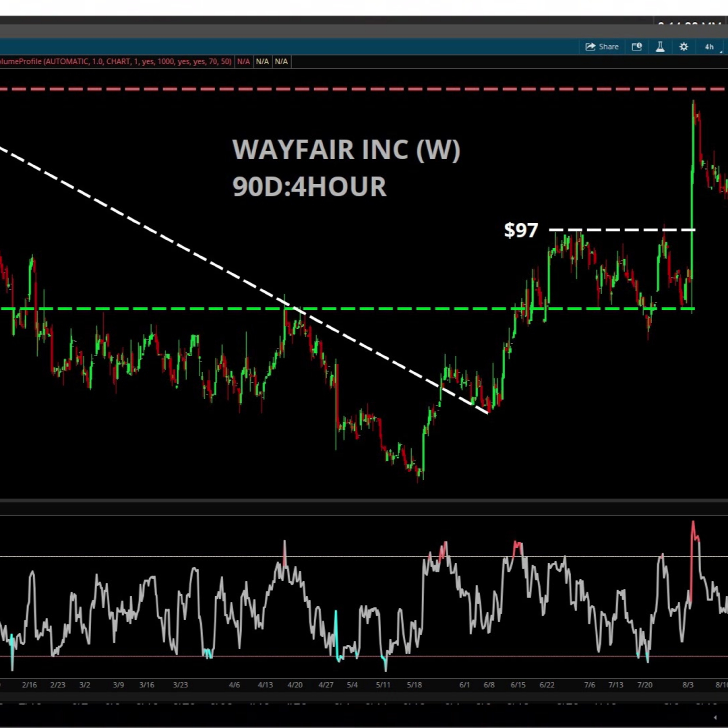
Task: Click the 5/4 date label
Action: click(x=352, y=685)
